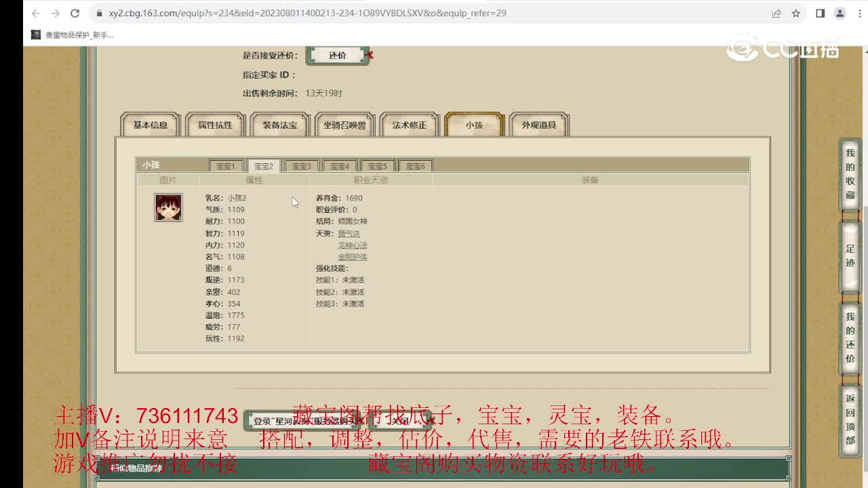Reload the page with the refresh icon
Image resolution: width=868 pixels, height=488 pixels.
click(75, 13)
